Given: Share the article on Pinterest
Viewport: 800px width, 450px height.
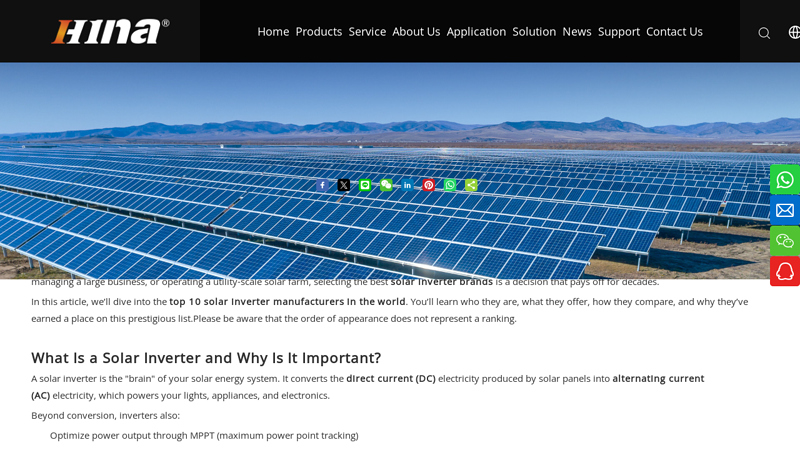Looking at the screenshot, I should [429, 185].
